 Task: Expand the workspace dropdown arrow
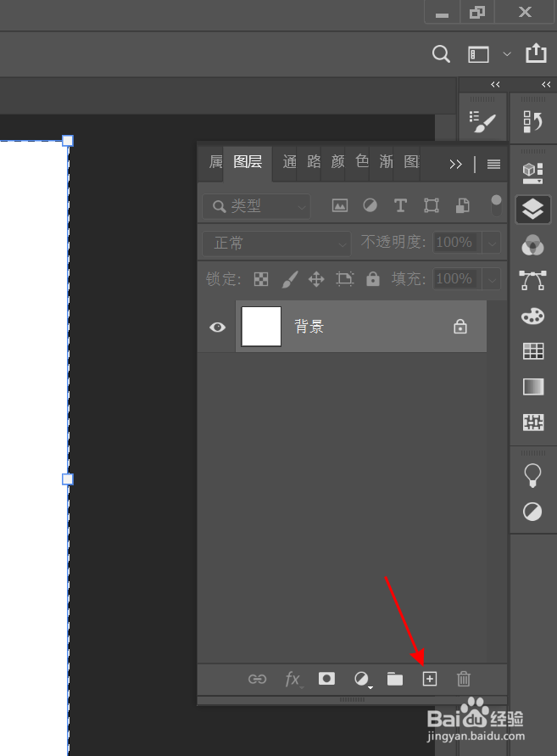[x=507, y=54]
